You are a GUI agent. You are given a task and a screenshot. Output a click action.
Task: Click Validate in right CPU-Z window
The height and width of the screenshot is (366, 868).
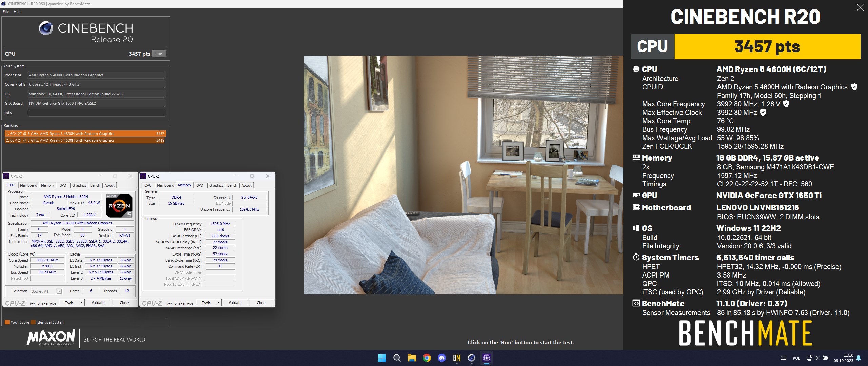pos(235,303)
